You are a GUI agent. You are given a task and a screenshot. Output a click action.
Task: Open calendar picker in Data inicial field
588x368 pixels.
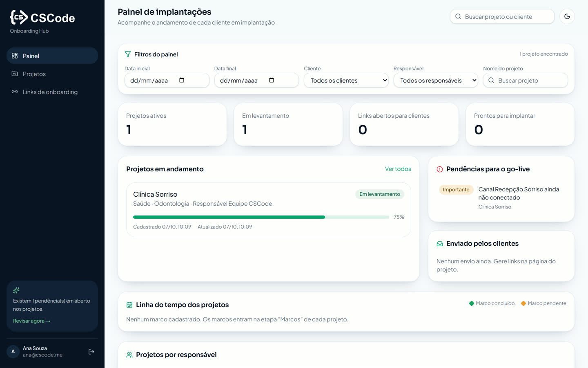(x=182, y=80)
